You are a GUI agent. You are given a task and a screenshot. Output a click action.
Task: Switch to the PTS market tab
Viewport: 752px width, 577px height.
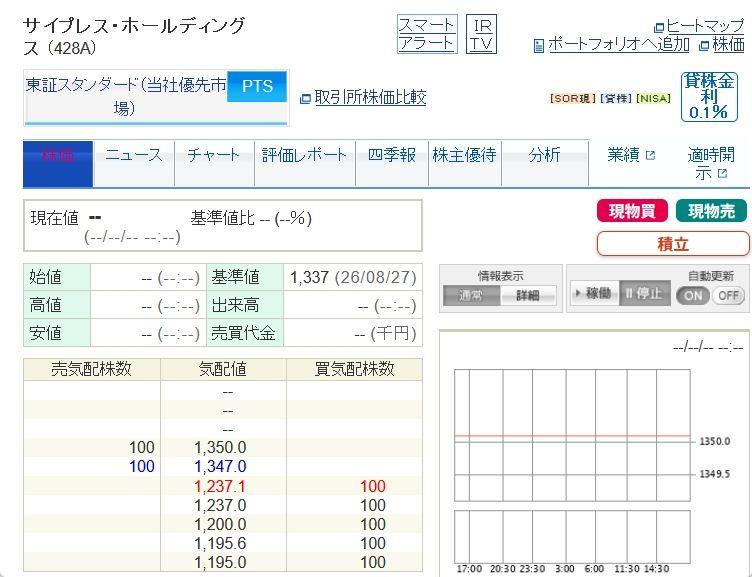tap(257, 86)
